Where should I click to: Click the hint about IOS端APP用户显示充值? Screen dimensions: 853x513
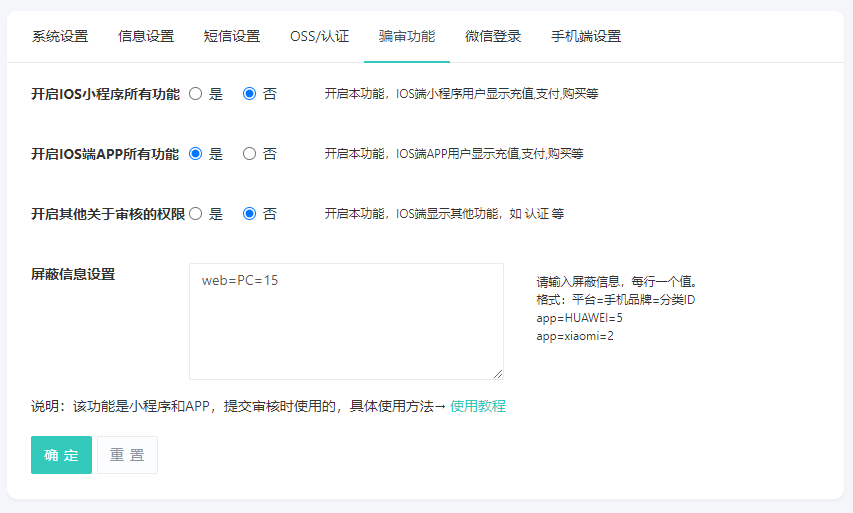tap(454, 153)
